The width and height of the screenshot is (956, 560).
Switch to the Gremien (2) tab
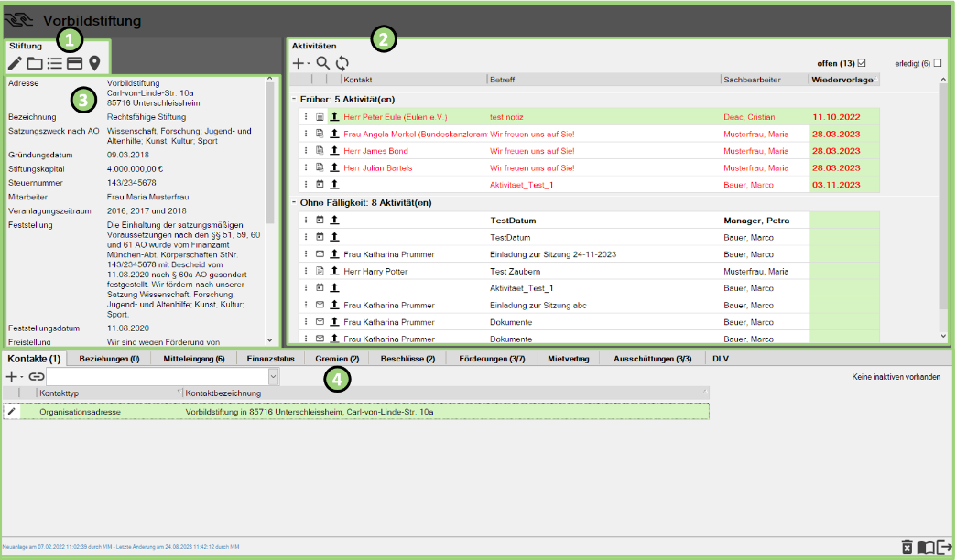pos(337,358)
